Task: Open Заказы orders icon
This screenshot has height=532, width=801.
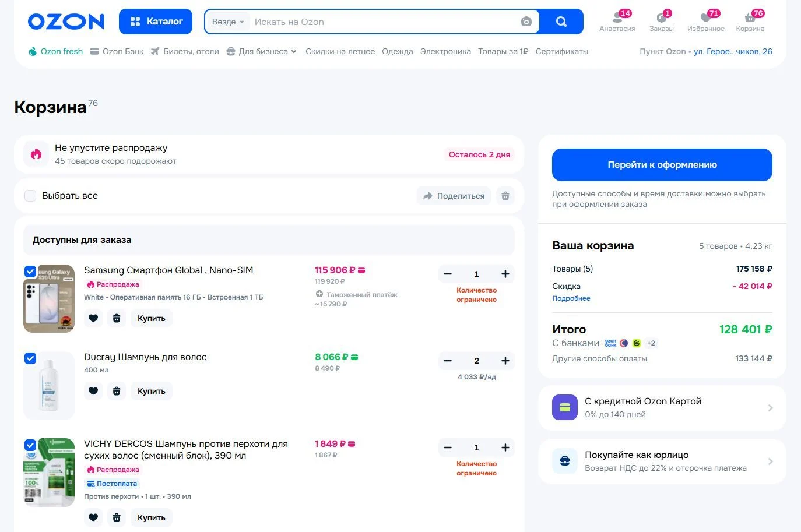Action: (x=662, y=21)
